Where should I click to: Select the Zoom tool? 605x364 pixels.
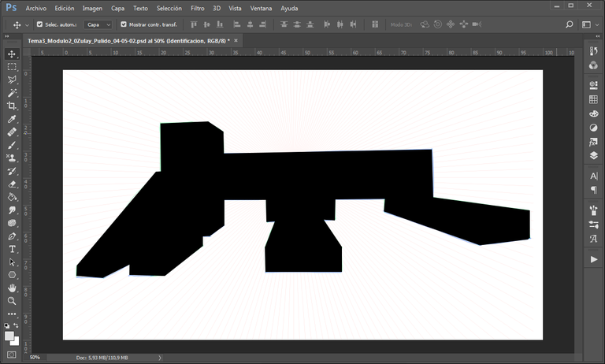point(12,301)
